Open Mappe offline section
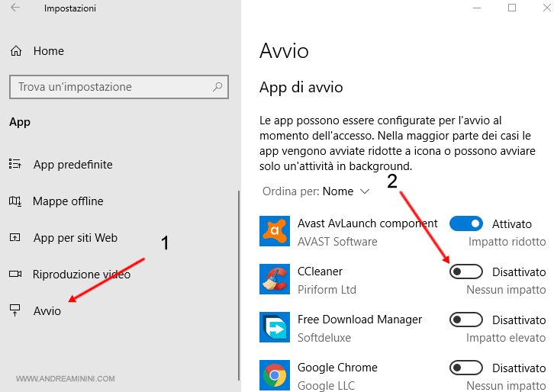The image size is (554, 392). tap(68, 201)
